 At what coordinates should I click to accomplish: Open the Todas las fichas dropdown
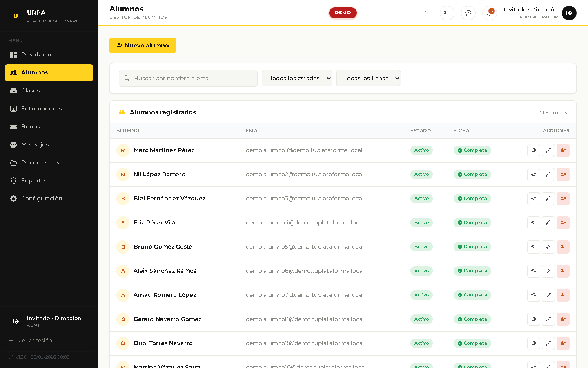click(369, 78)
